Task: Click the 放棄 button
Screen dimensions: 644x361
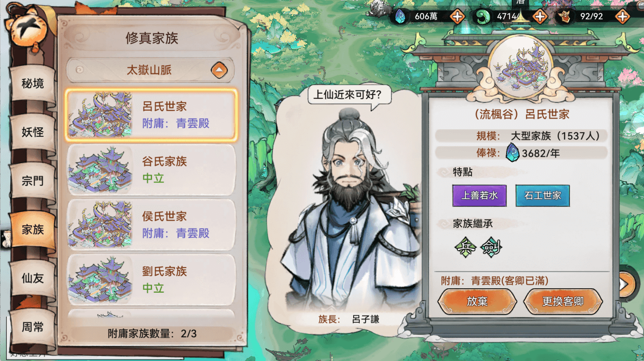Action: 477,302
